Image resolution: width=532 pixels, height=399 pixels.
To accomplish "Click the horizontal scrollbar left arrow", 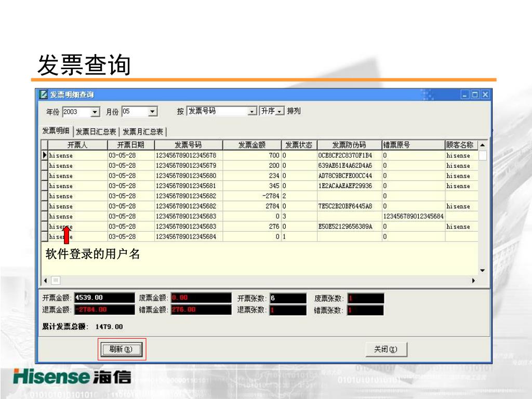I will [x=45, y=281].
